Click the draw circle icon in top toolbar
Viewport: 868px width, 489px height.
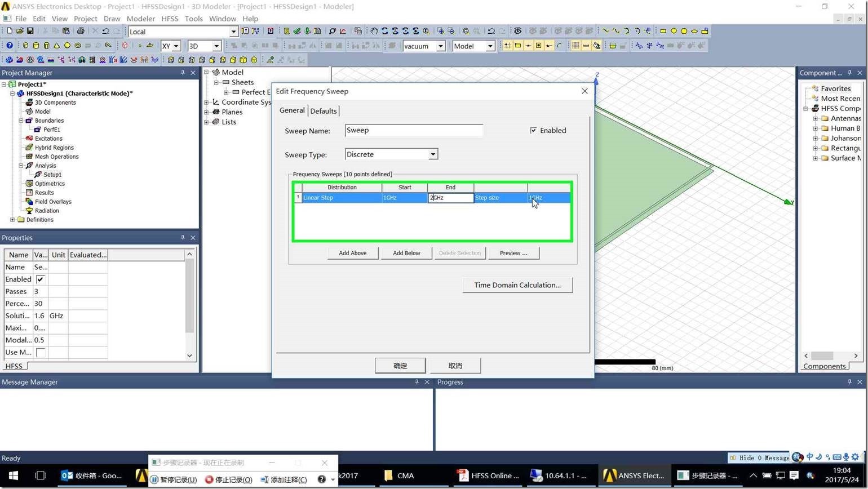674,31
